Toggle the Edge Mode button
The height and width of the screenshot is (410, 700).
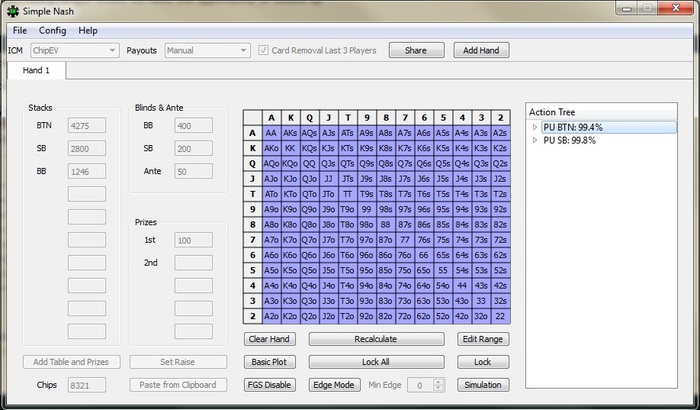334,385
